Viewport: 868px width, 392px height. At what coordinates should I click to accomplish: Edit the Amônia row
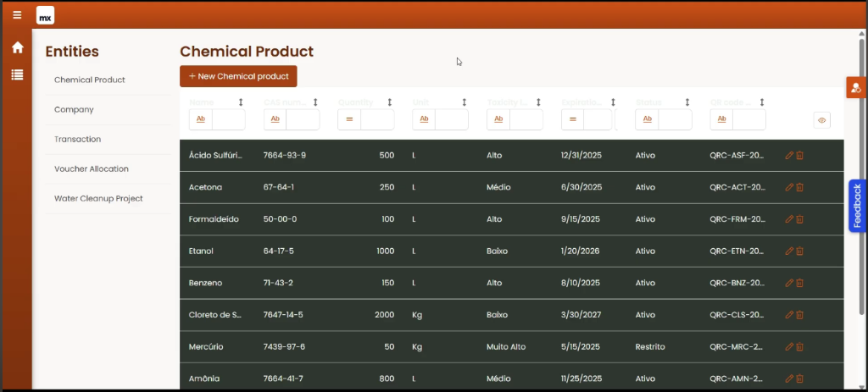[x=789, y=378]
